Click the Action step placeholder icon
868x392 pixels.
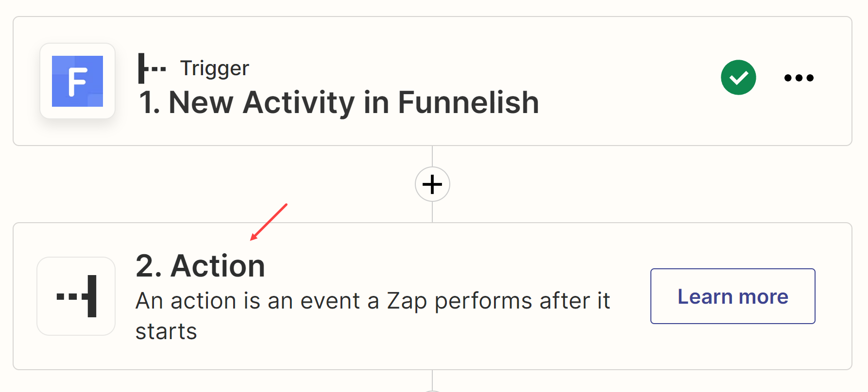(x=76, y=296)
